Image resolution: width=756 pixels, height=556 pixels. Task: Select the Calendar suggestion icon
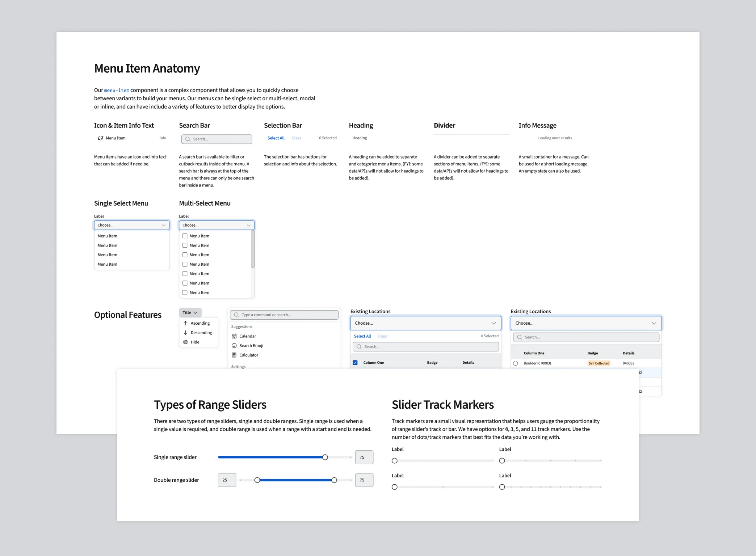coord(235,336)
